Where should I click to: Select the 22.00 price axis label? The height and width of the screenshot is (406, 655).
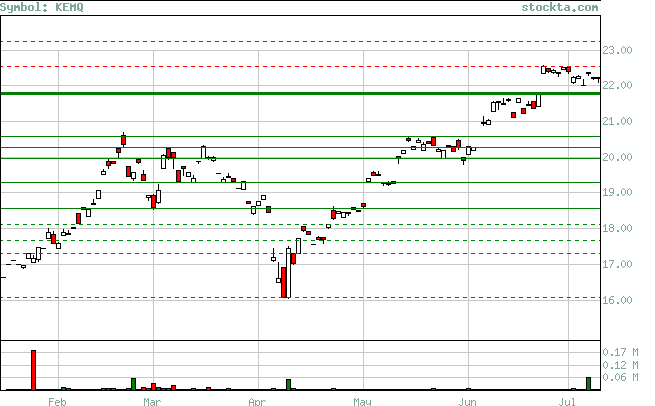point(617,85)
